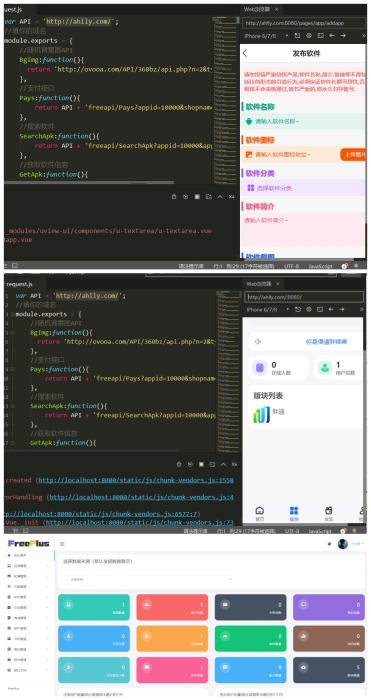Open the chunk-vendors.js:1558 console link
The width and height of the screenshot is (371, 700).
(136, 480)
